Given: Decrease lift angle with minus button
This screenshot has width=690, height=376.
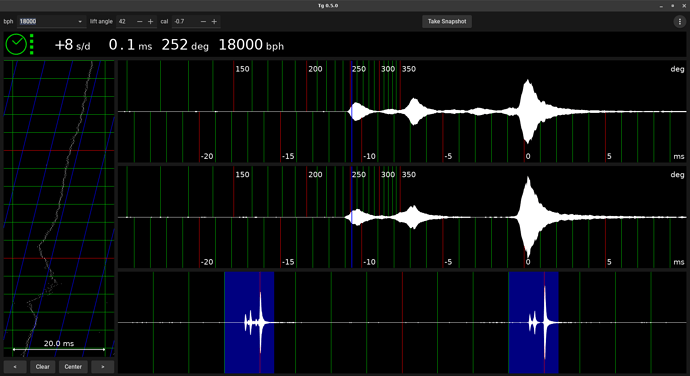Looking at the screenshot, I should coord(139,22).
